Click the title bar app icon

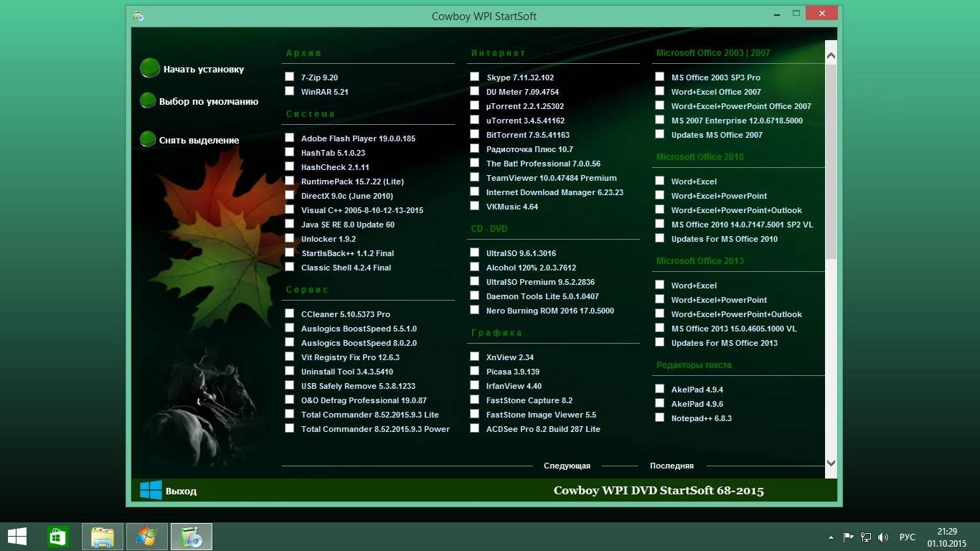[x=138, y=16]
